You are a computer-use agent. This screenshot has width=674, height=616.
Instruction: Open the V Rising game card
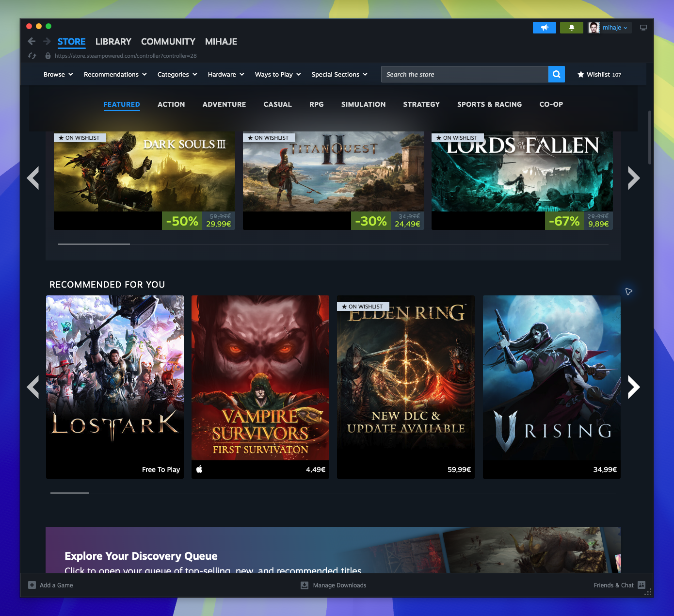pyautogui.click(x=552, y=387)
